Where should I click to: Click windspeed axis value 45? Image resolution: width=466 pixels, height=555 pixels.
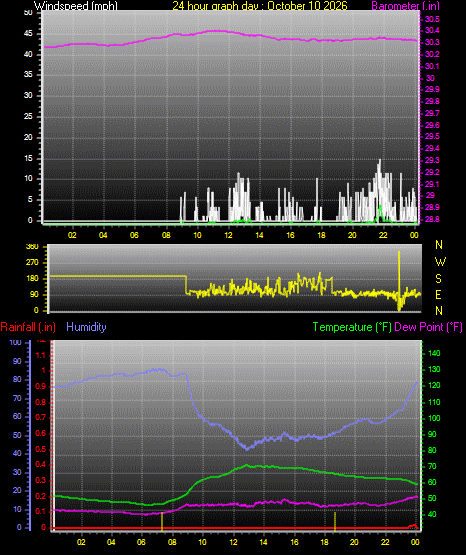(x=28, y=34)
